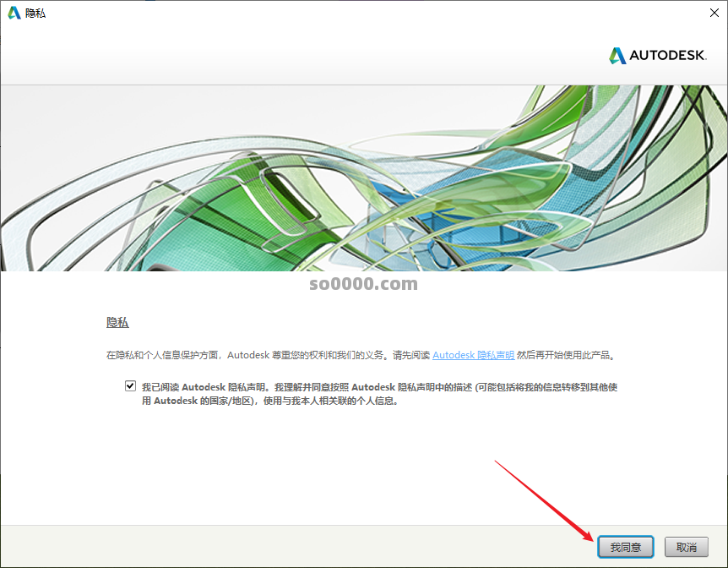The height and width of the screenshot is (568, 728).
Task: Accept terms by clicking 我同意
Action: [x=625, y=547]
